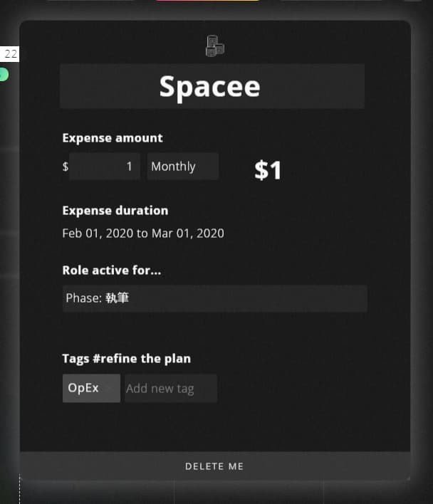Click the dollar sign before amount
Viewport: 433px width, 504px height.
point(66,167)
